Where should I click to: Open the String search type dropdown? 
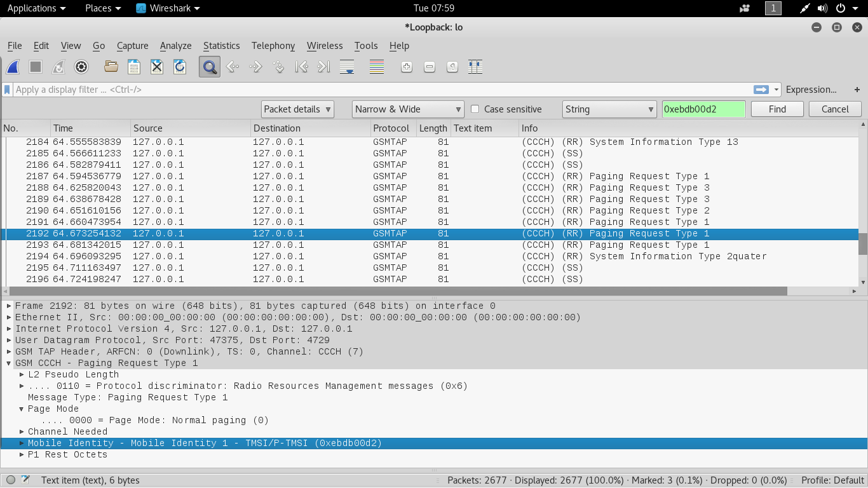609,109
